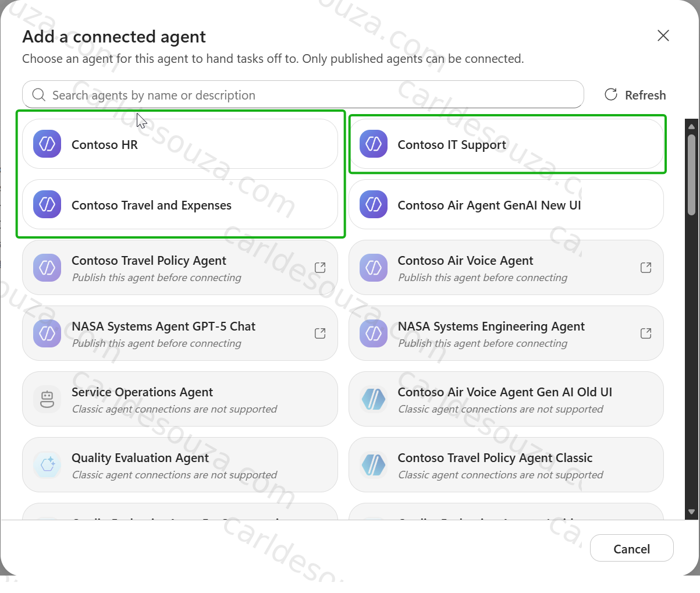Select Contoso Air Voice Agent Gen AI Old UI
700x593 pixels.
(506, 399)
